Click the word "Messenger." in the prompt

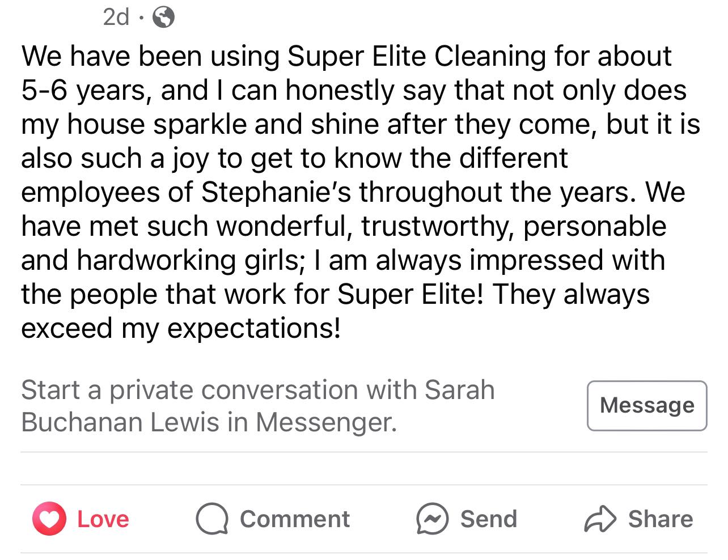tap(326, 422)
